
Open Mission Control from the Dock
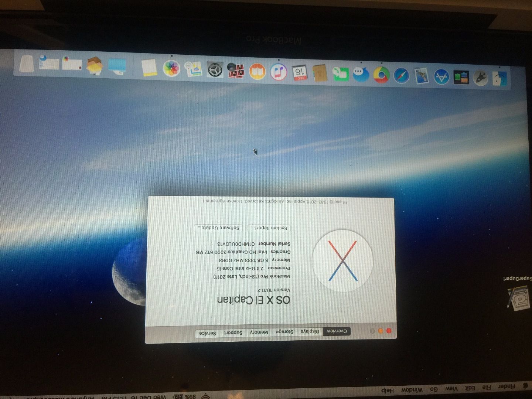pos(461,77)
